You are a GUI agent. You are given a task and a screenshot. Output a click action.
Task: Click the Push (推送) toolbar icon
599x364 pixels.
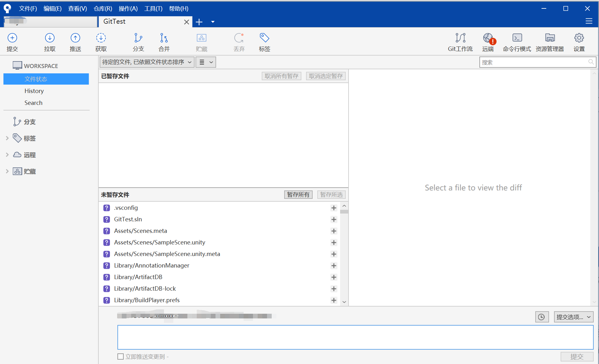(75, 42)
